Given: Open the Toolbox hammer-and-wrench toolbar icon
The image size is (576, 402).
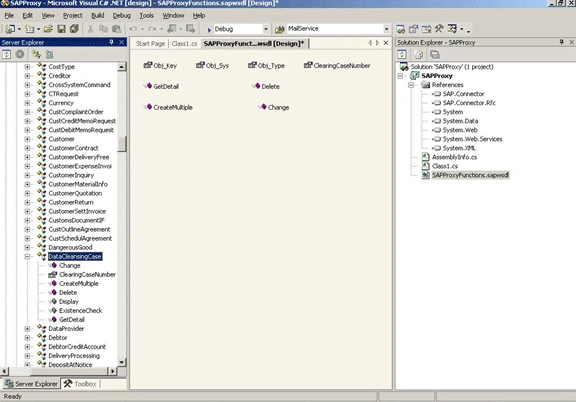Looking at the screenshot, I should 439,29.
